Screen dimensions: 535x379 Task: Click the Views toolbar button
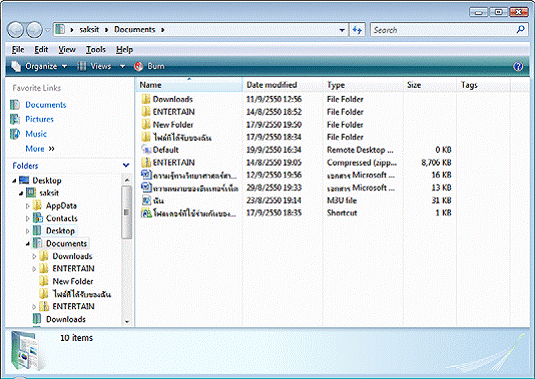click(94, 66)
